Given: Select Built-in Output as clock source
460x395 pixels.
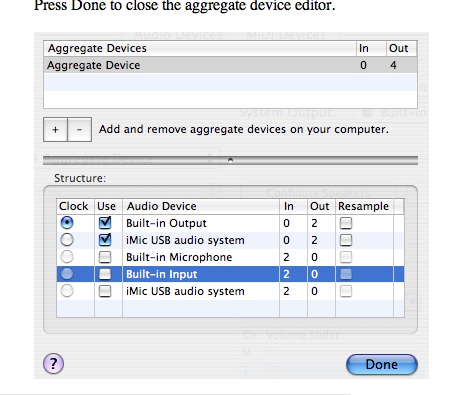Looking at the screenshot, I should tap(67, 223).
